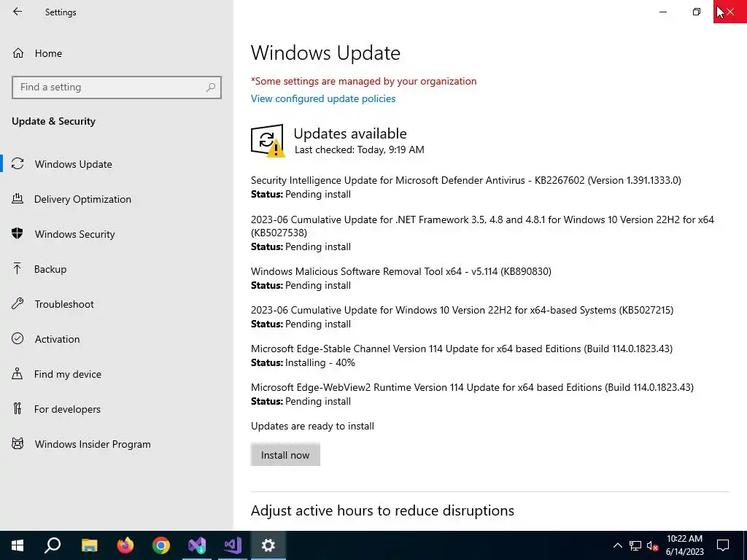Click the Updates are ready to install text
The image size is (747, 560).
pyautogui.click(x=312, y=426)
